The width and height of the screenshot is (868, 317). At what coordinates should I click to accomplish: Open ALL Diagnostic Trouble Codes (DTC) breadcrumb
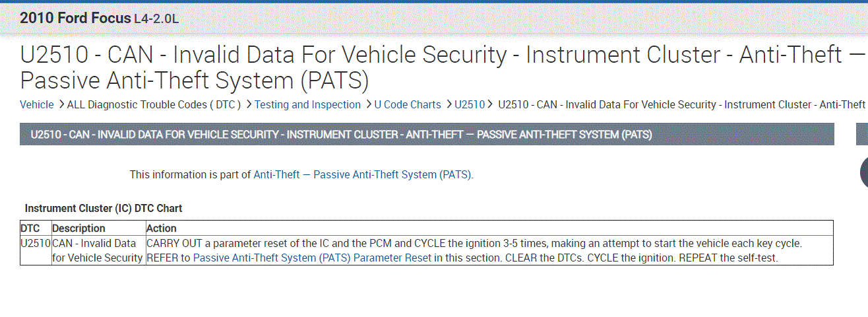coord(154,104)
